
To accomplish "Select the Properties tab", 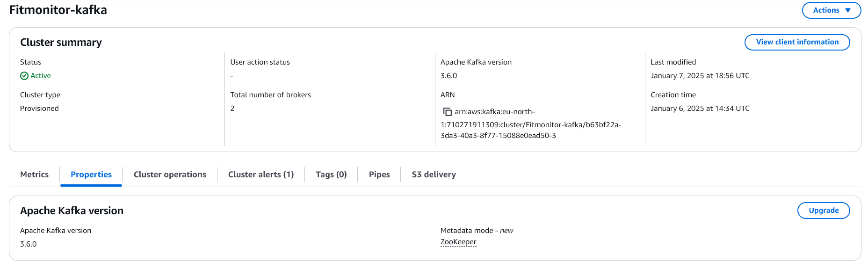I will (91, 174).
